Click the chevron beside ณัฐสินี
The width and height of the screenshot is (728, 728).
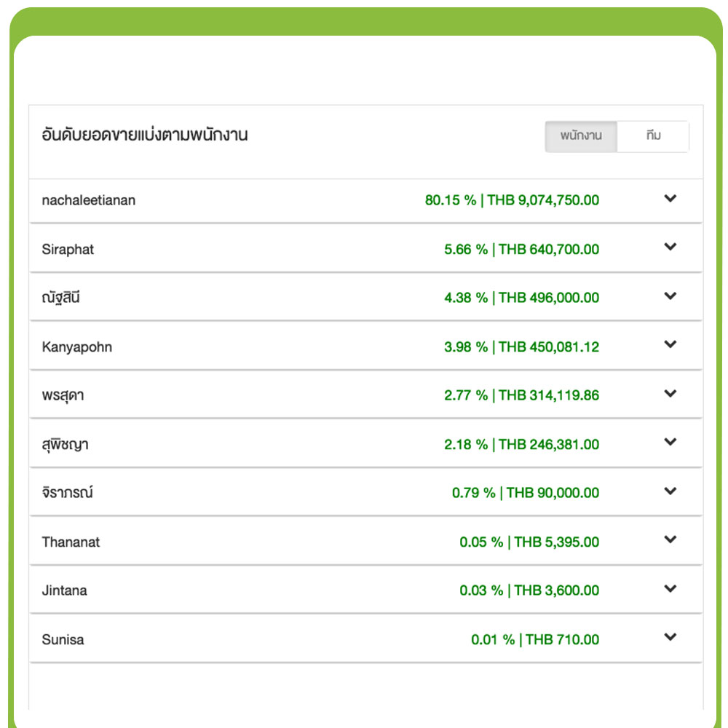tap(670, 296)
